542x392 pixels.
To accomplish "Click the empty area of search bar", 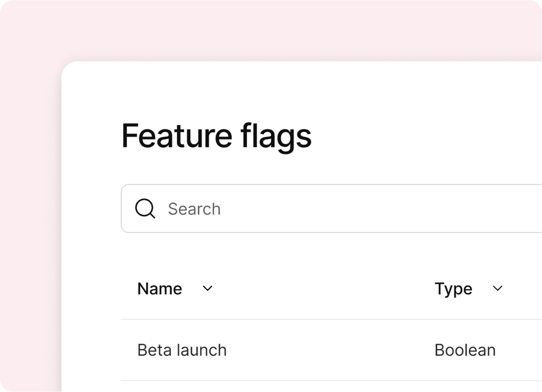I will click(x=370, y=208).
